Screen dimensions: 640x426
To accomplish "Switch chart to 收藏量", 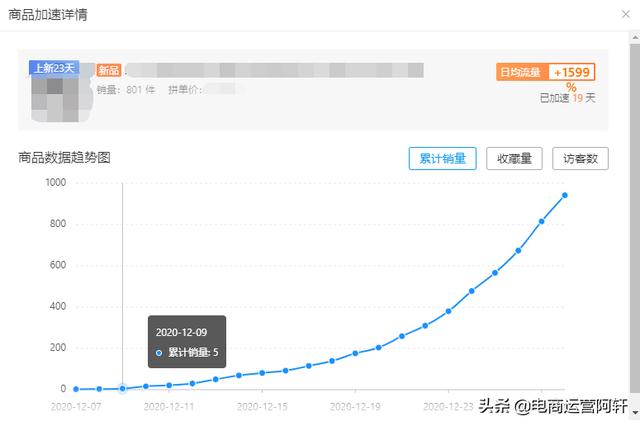I will click(x=514, y=158).
